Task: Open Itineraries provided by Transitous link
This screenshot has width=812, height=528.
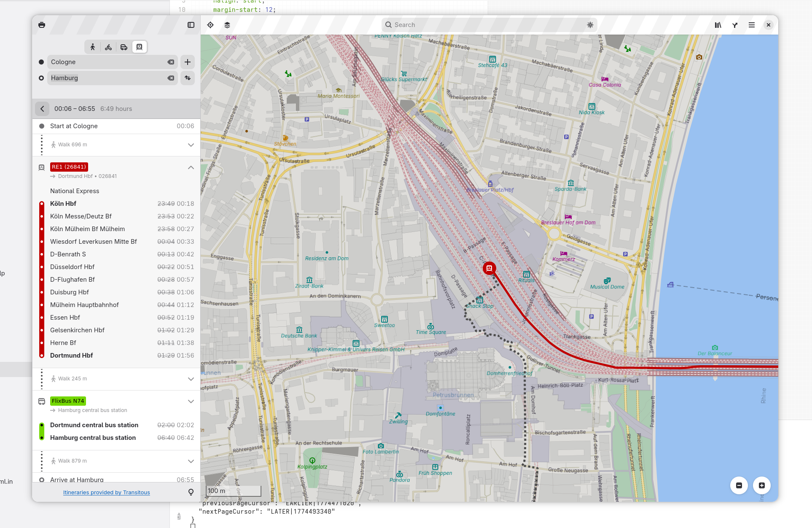Action: [x=106, y=493]
